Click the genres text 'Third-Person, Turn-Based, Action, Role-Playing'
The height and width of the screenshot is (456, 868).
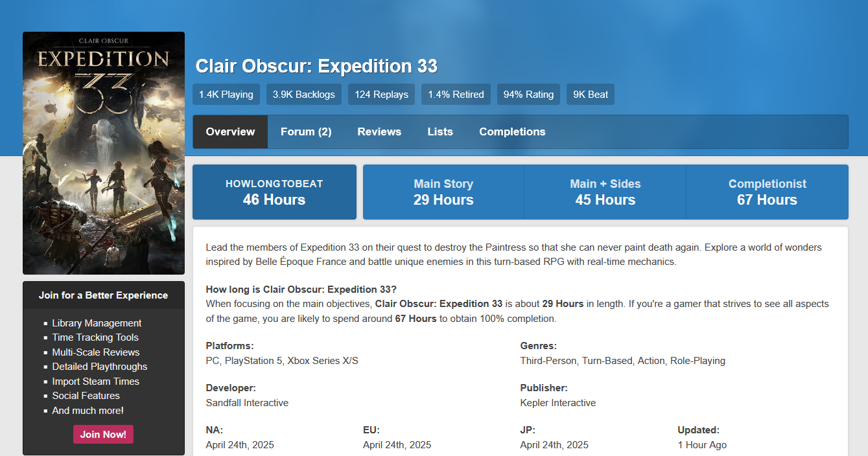click(622, 361)
